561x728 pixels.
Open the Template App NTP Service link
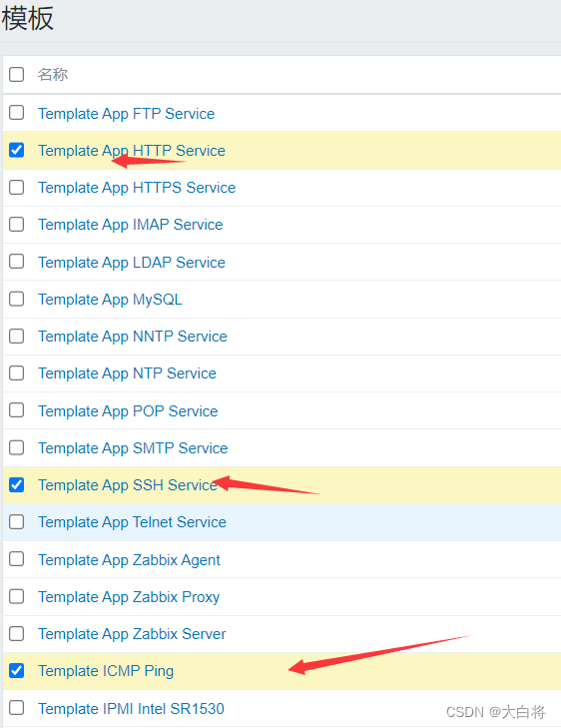tap(127, 373)
